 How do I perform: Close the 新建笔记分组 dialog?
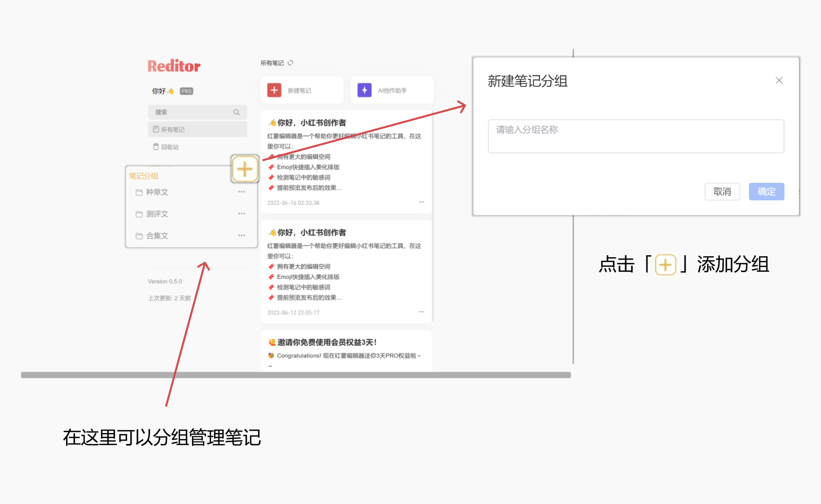pos(779,80)
